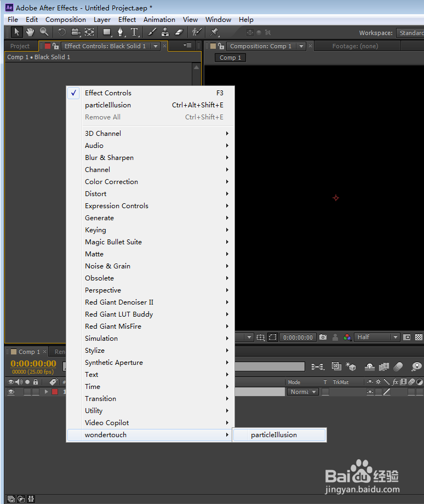
Task: Select the Zoom magnifier tool
Action: point(44,32)
